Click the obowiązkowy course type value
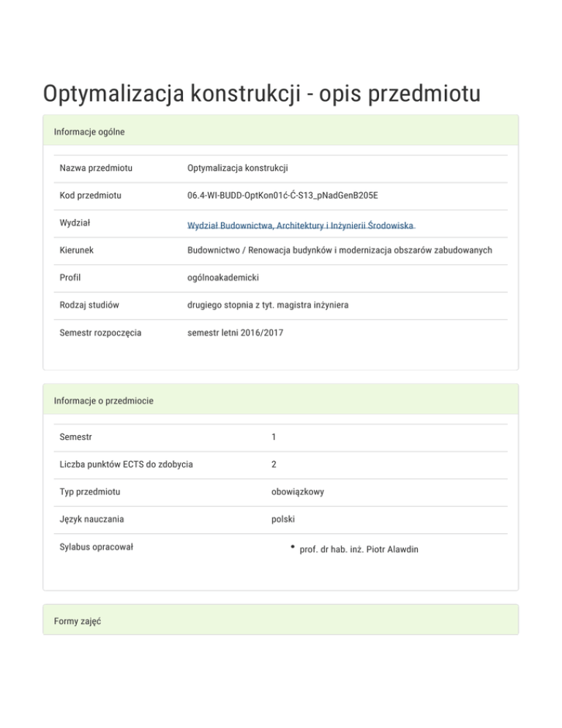The image size is (562, 728). click(297, 491)
